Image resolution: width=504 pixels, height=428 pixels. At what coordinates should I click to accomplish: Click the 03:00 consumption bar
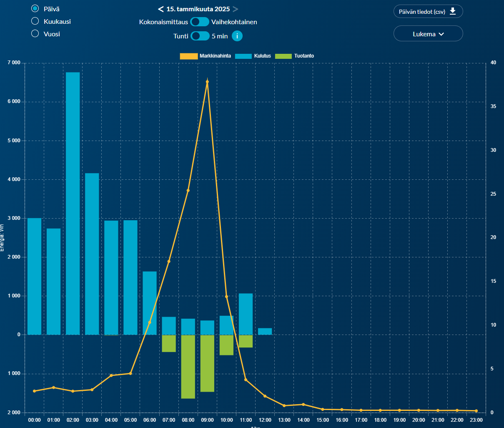92,254
